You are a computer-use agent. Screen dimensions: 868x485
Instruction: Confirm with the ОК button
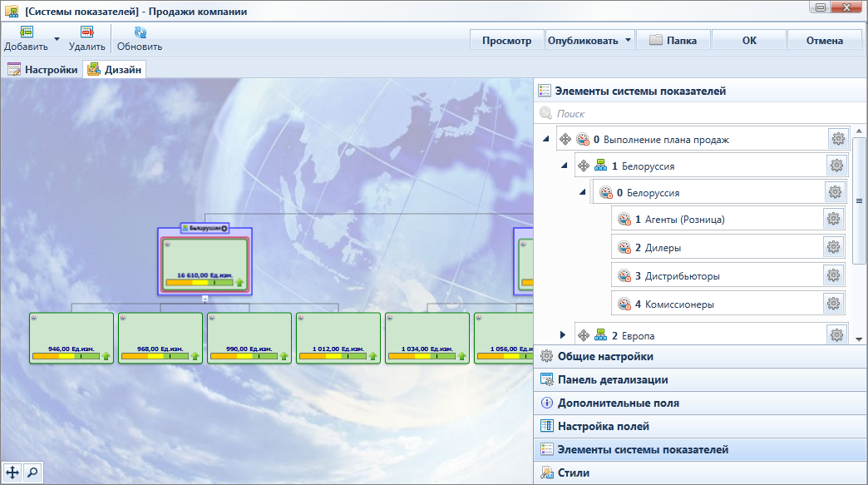click(749, 41)
